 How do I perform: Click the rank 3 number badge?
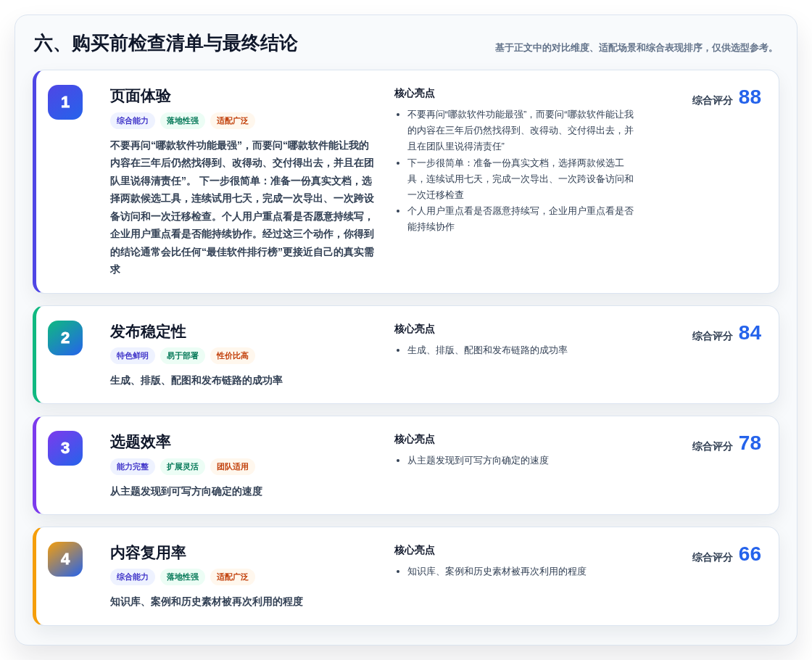[65, 448]
